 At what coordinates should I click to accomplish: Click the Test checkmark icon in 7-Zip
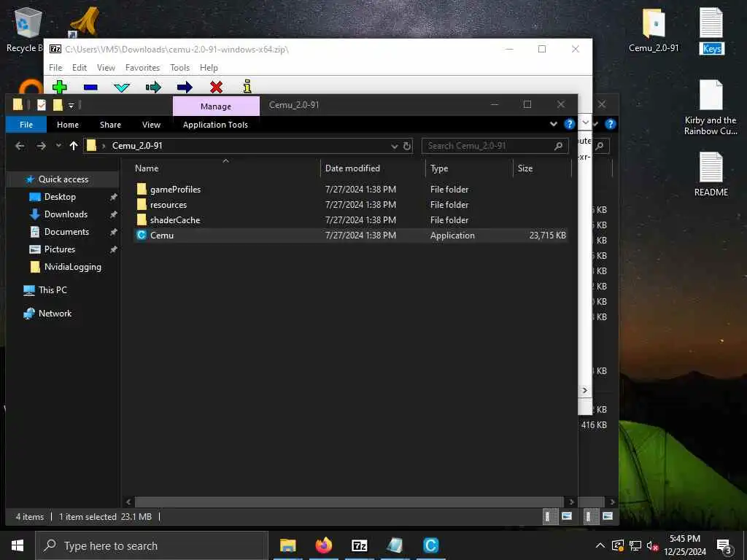(x=122, y=87)
